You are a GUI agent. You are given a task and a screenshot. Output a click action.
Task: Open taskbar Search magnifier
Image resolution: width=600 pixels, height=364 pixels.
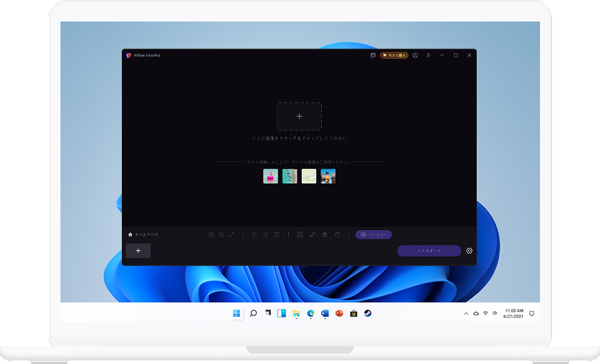[x=253, y=314]
